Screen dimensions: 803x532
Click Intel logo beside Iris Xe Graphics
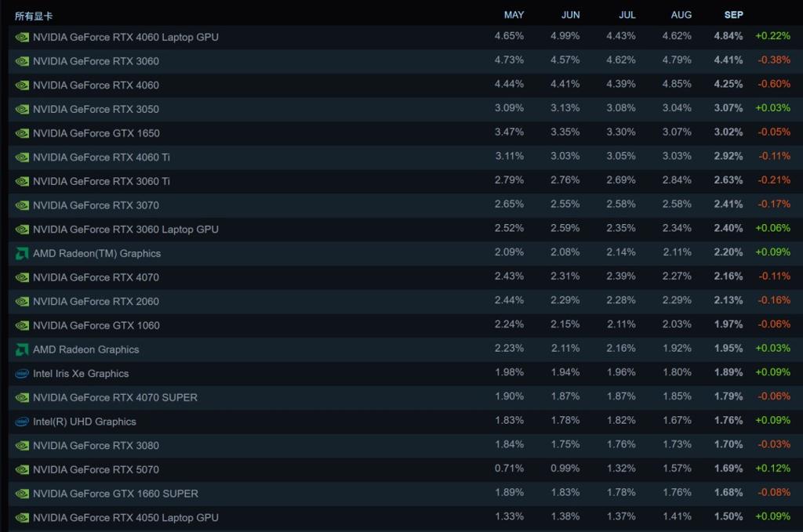[x=22, y=374]
